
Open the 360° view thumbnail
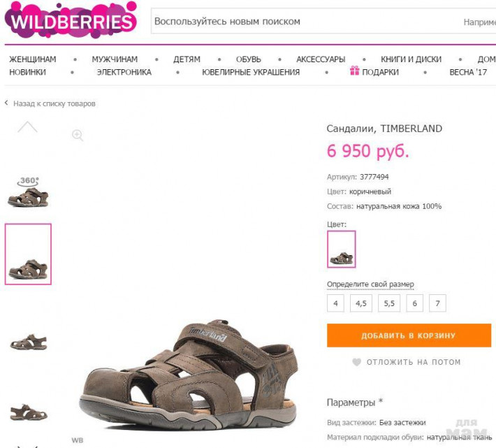tap(28, 192)
